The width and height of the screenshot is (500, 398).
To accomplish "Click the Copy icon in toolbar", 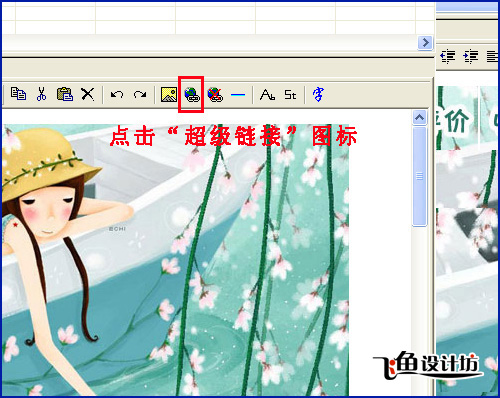I will [18, 94].
